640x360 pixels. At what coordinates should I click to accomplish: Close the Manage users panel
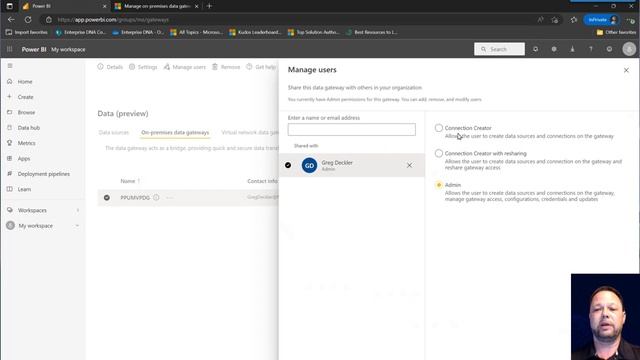point(626,70)
